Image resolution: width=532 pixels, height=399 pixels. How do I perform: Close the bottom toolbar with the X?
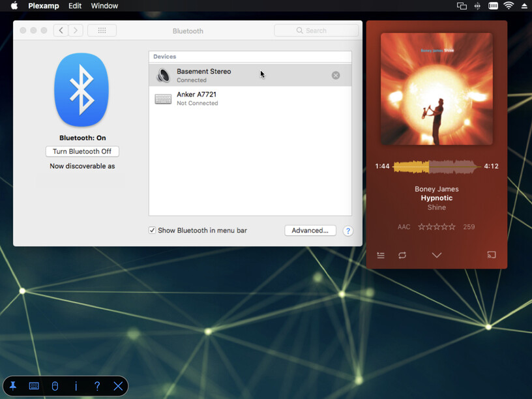pos(118,386)
